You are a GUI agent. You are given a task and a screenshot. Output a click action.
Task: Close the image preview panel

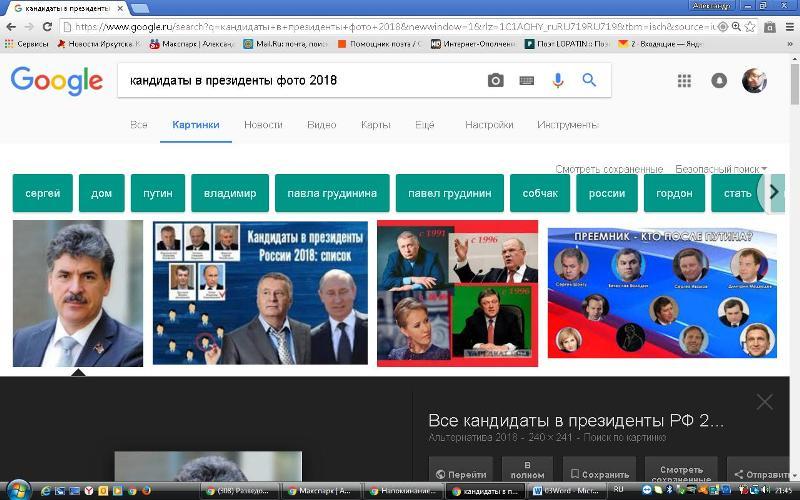(x=764, y=402)
